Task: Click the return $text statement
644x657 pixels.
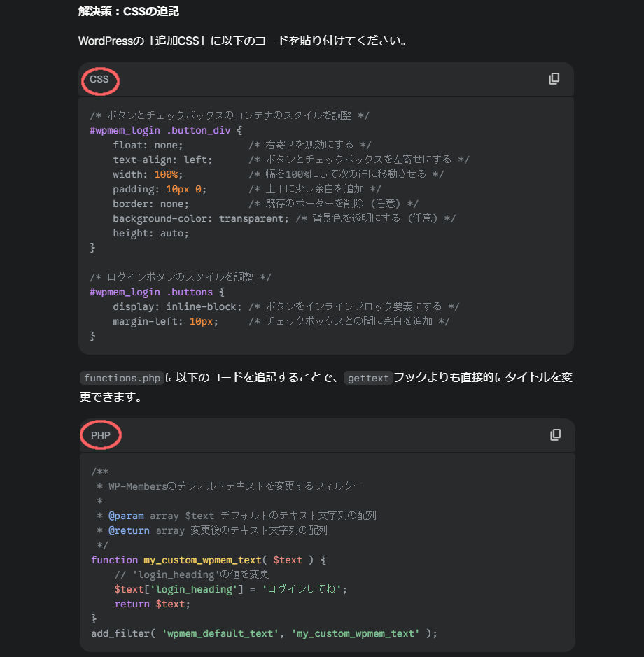Action: [152, 604]
